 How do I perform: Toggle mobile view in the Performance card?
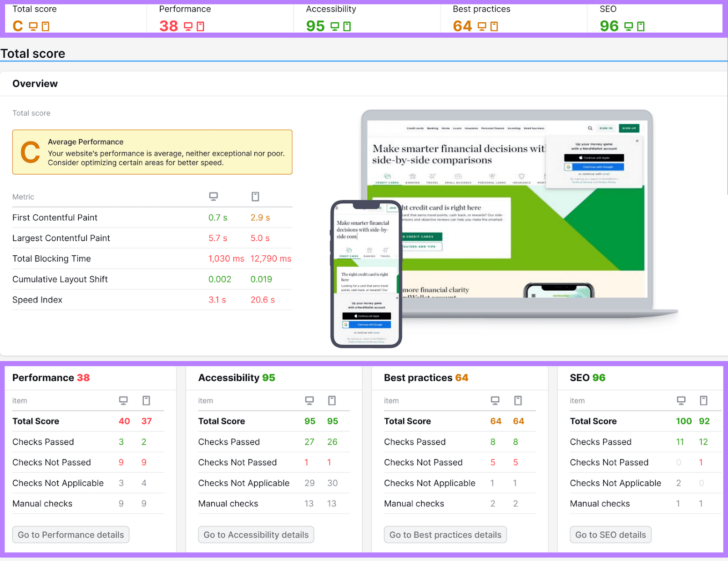coord(146,400)
